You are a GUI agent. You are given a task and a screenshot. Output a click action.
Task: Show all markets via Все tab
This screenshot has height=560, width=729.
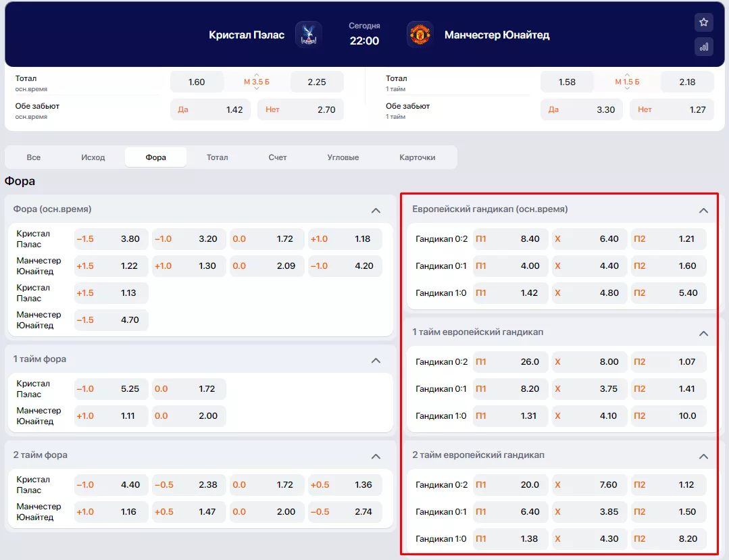[34, 157]
